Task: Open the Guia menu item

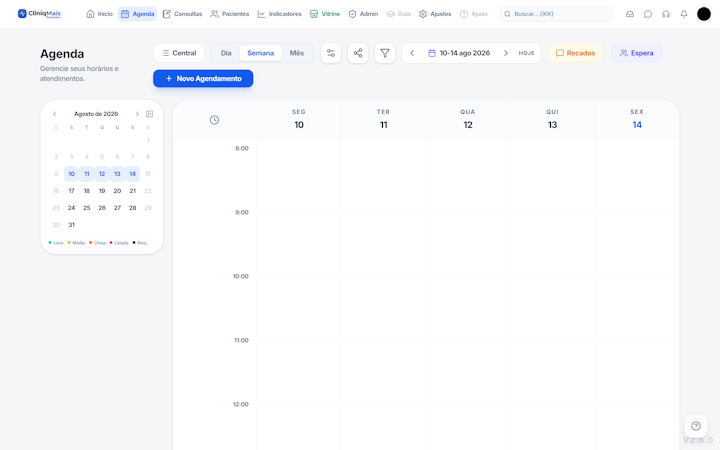Action: [x=398, y=14]
